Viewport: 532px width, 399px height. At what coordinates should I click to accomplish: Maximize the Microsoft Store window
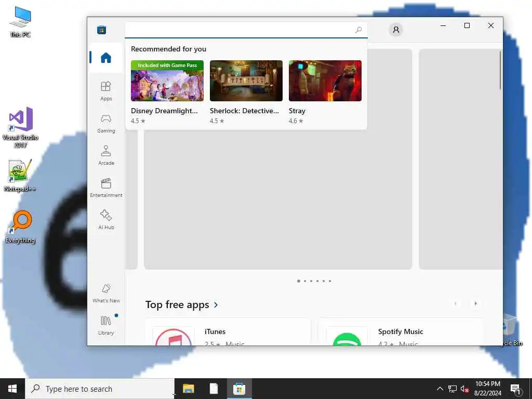coord(467,26)
